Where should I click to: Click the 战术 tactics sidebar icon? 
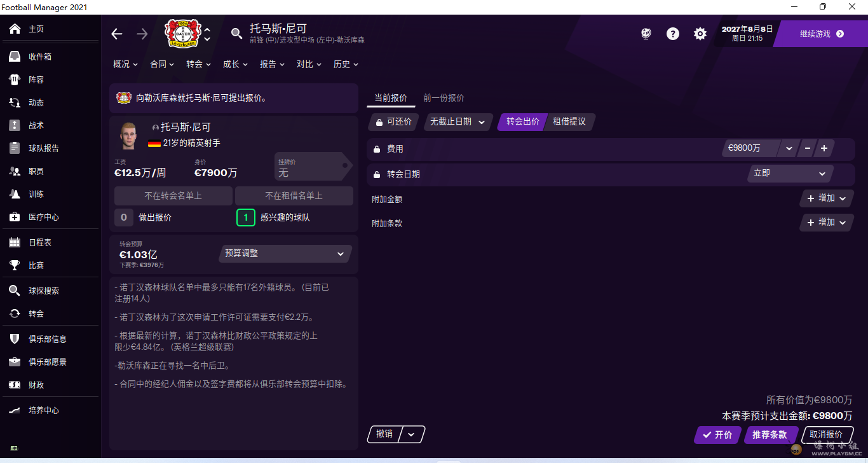(x=15, y=125)
